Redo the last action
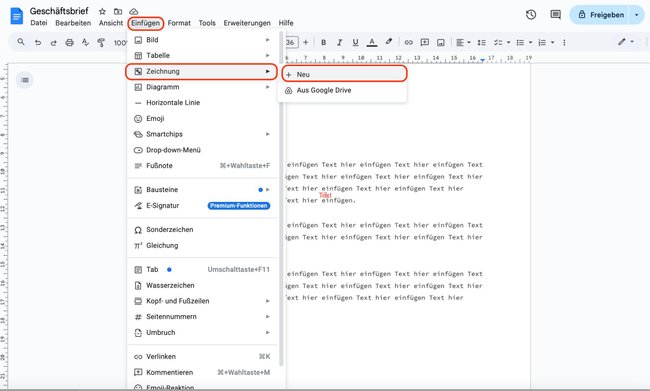 pyautogui.click(x=53, y=42)
